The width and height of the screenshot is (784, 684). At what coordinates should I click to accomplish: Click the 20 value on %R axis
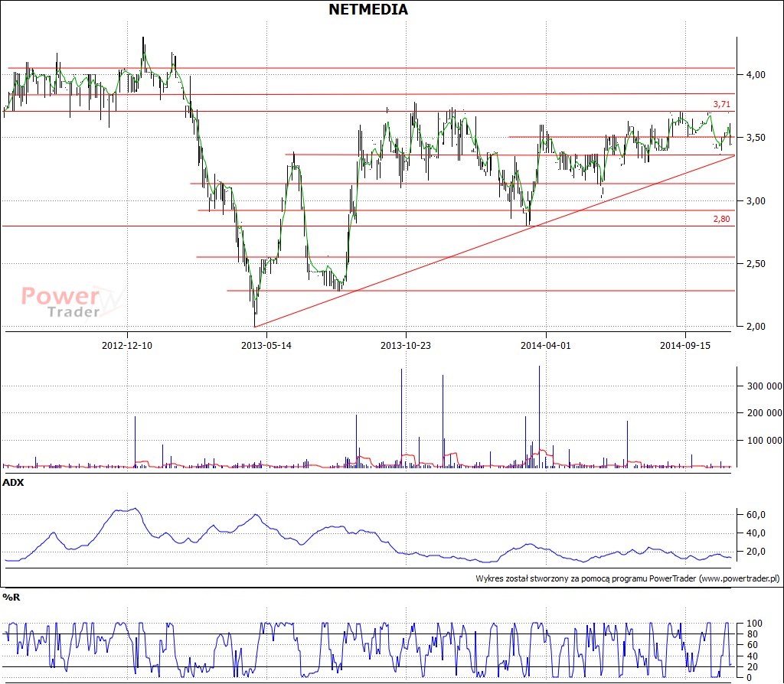pos(752,667)
